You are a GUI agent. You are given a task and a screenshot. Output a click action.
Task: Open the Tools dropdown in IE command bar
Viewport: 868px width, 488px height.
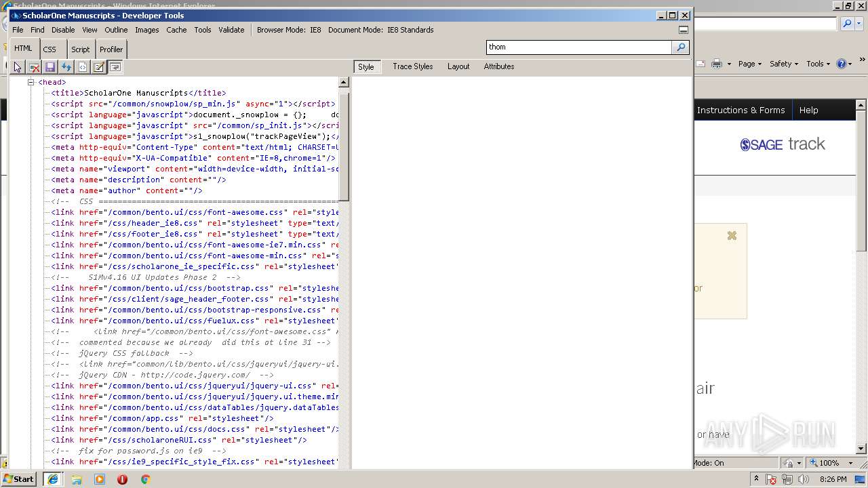(x=818, y=64)
